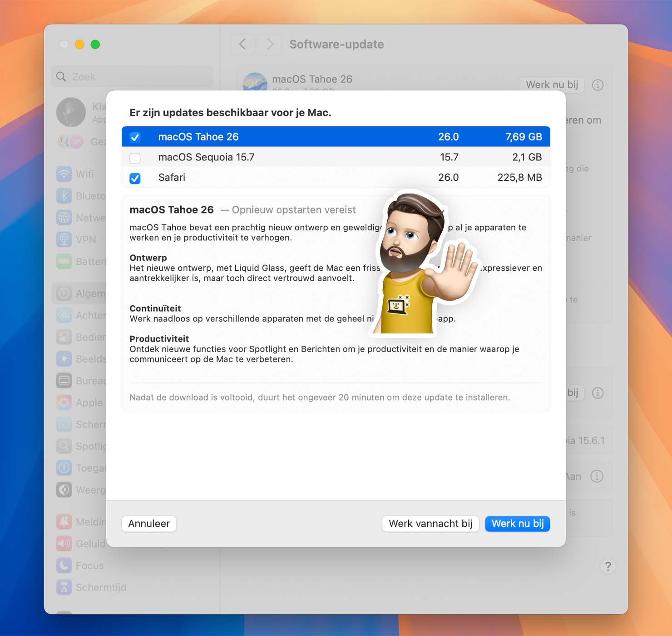672x636 pixels.
Task: Open the Schermbeveiliging icon in the sidebar
Action: [x=64, y=424]
